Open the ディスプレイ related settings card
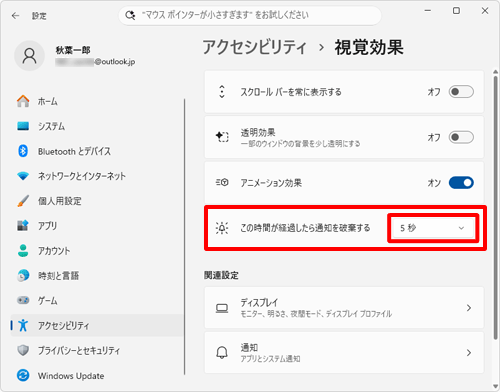Screen dimensions: 500x392 pyautogui.click(x=344, y=308)
